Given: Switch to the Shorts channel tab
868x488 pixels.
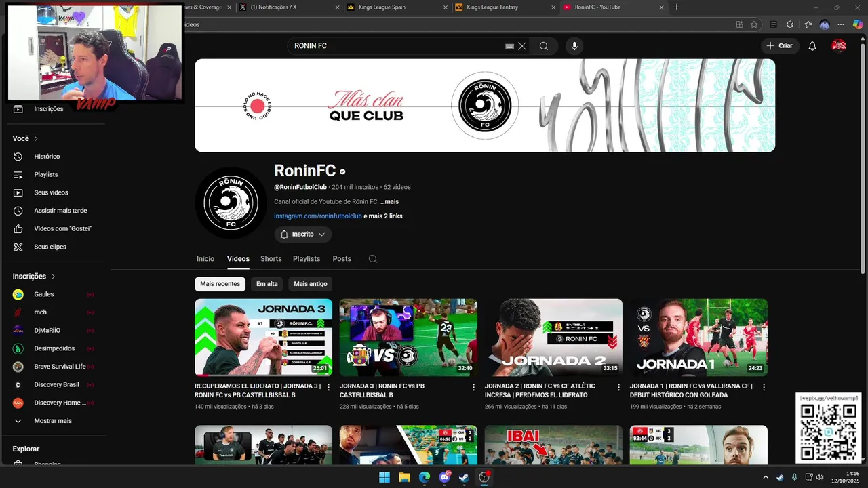Looking at the screenshot, I should (x=271, y=259).
